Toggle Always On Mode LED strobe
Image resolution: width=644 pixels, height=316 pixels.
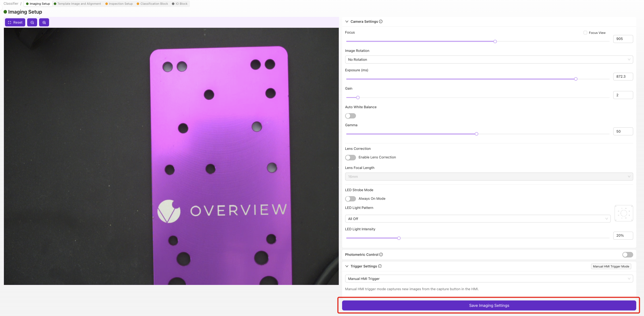pos(350,199)
